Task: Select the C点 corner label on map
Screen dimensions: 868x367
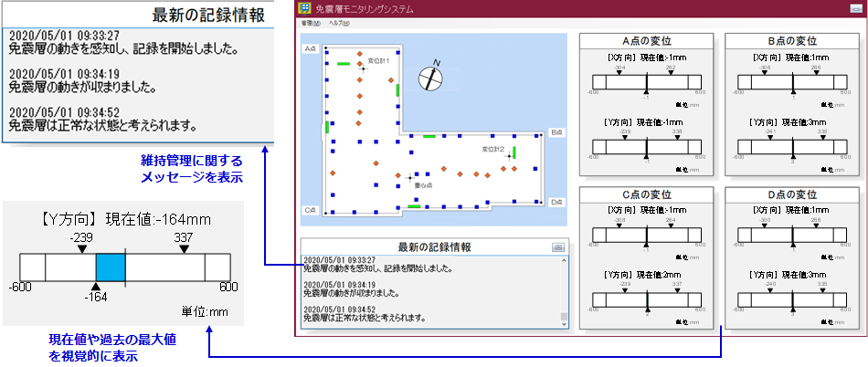Action: [x=310, y=210]
